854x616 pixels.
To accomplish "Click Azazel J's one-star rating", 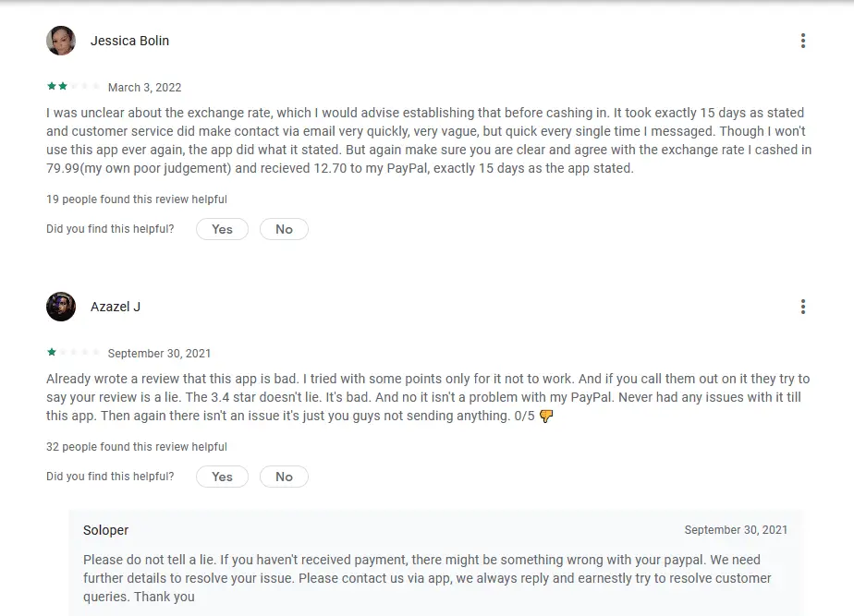I will point(73,353).
